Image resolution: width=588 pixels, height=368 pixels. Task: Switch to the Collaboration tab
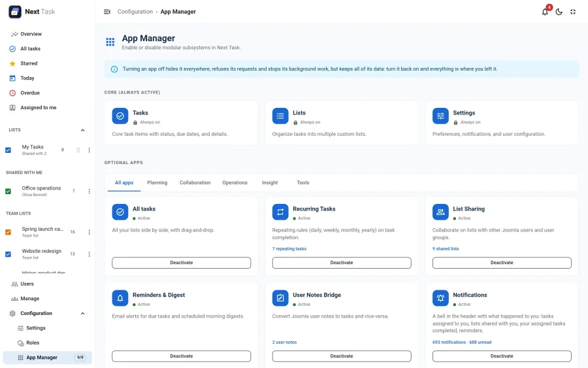click(195, 182)
